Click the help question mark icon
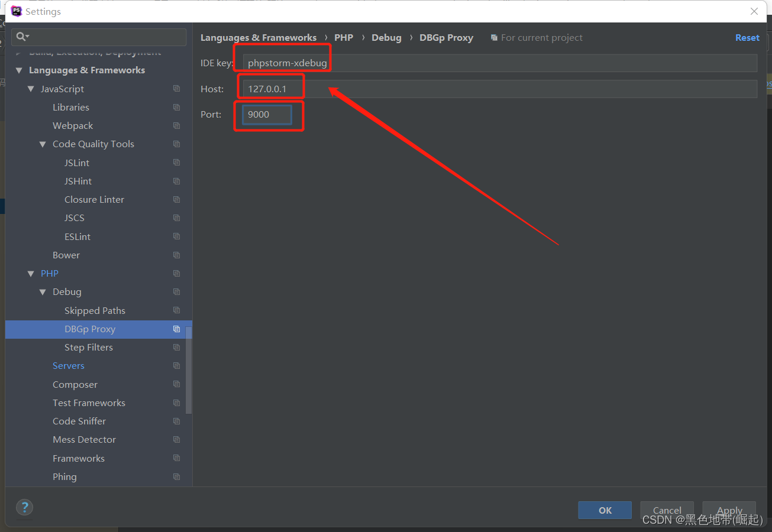Screen dimensions: 772x532 coord(24,507)
